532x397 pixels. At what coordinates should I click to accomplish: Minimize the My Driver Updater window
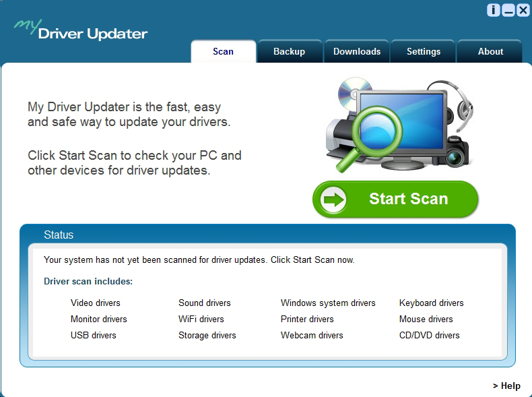coord(508,10)
